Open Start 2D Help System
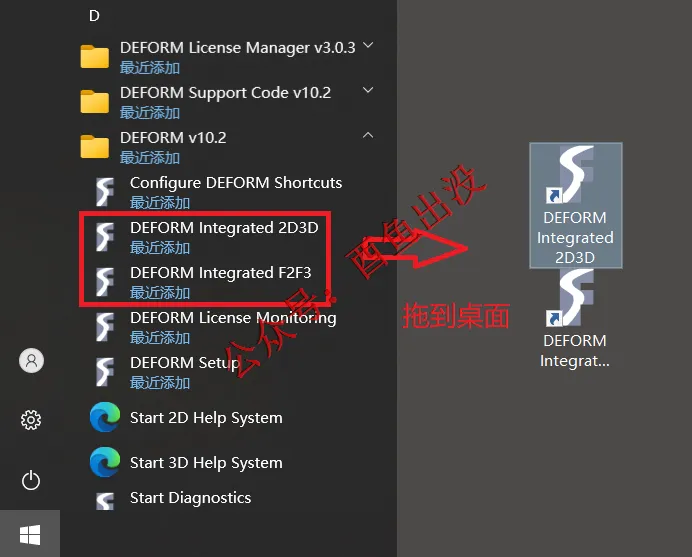 206,418
